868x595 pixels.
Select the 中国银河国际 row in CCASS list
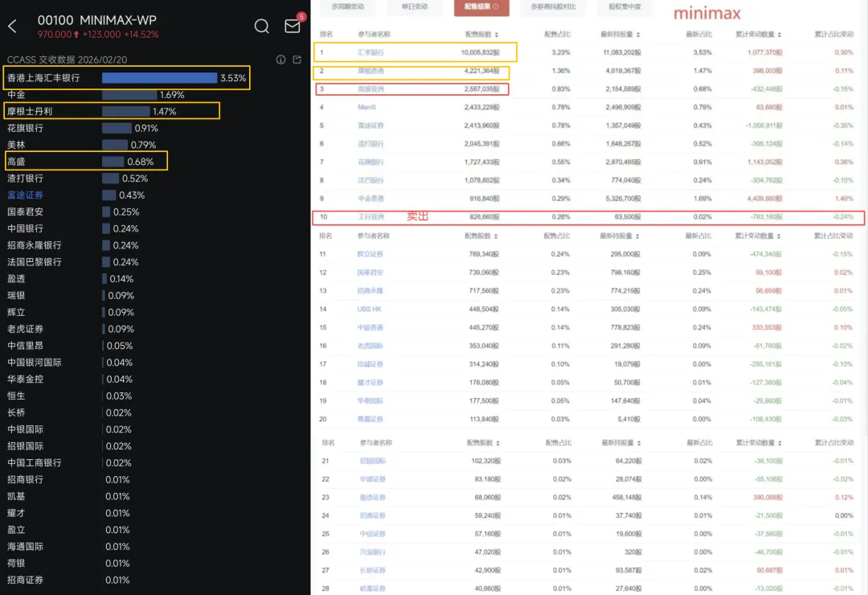click(69, 363)
